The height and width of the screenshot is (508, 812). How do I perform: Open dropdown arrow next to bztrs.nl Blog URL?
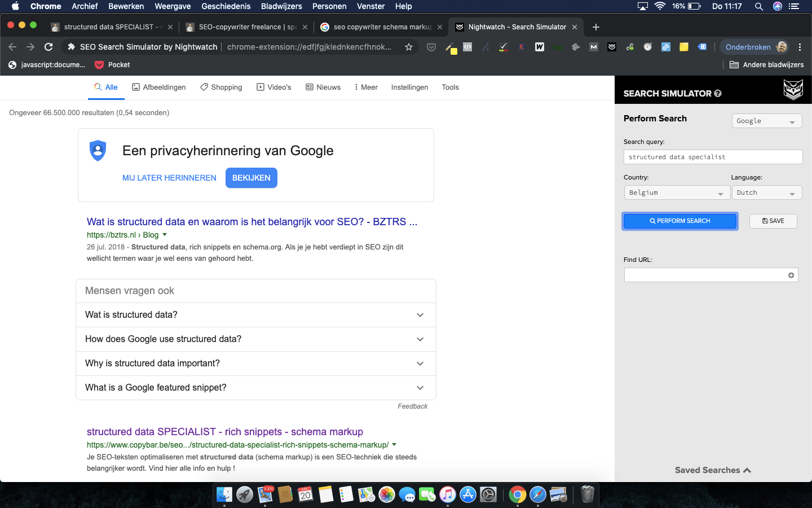(x=165, y=235)
